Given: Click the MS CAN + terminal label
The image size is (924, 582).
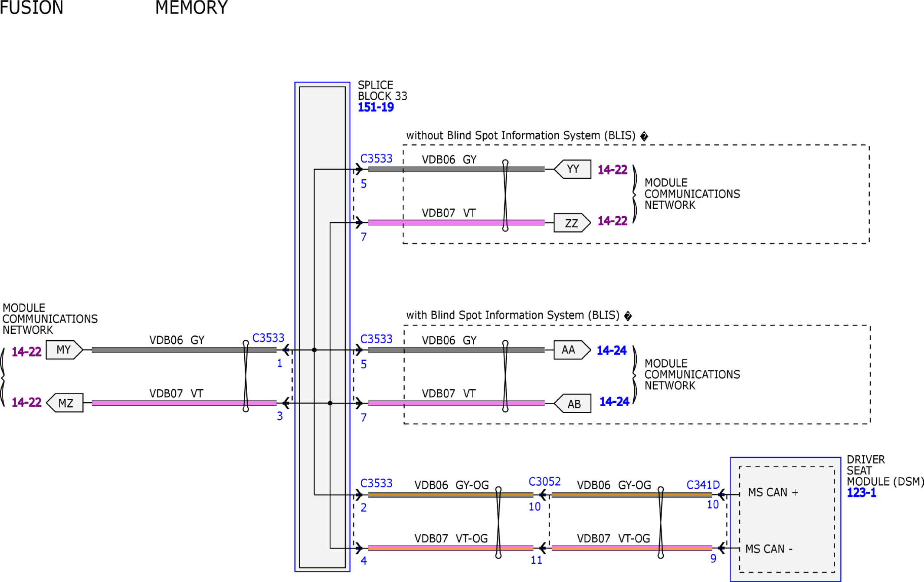Looking at the screenshot, I should point(773,493).
